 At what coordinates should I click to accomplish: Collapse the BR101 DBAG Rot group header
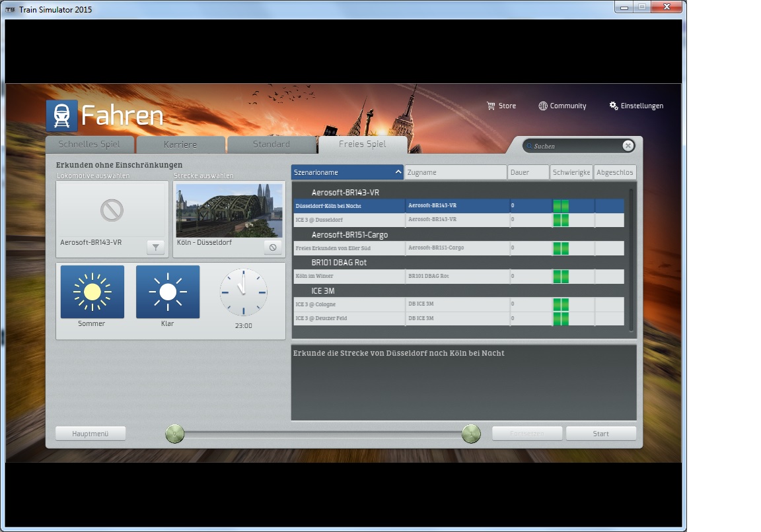pos(339,262)
